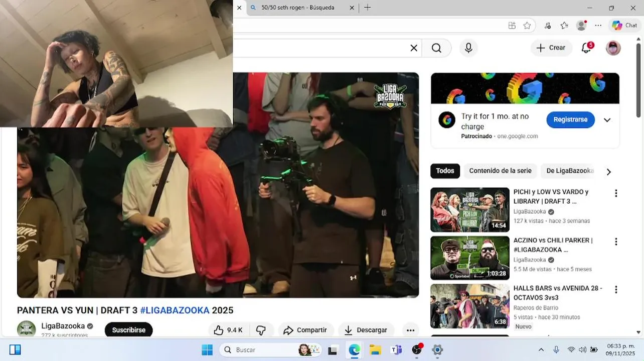Open the Widgets panel on taskbar
The width and height of the screenshot is (644, 361).
click(x=15, y=350)
